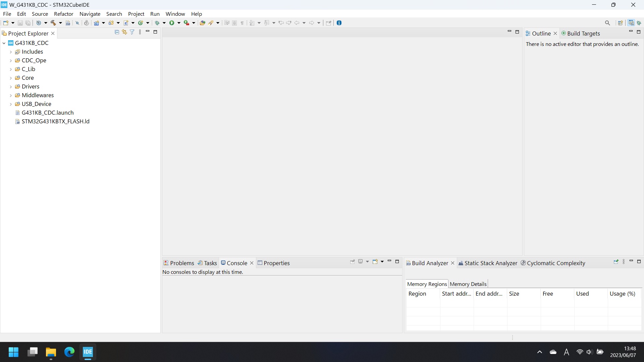644x362 pixels.
Task: Open dropdown next to debug bug icon
Action: pos(164,23)
